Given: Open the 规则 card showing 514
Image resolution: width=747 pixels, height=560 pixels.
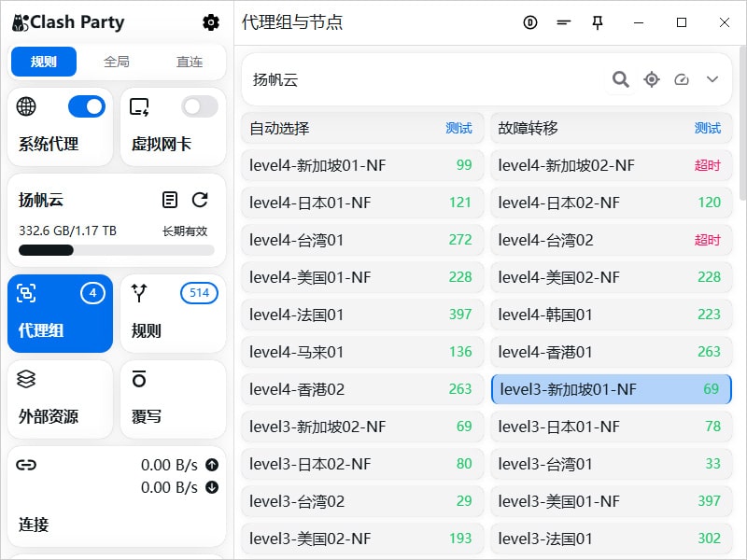Looking at the screenshot, I should tap(173, 313).
